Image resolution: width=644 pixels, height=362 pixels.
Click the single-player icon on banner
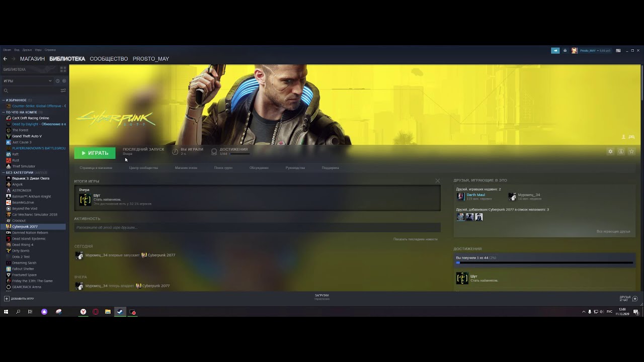pyautogui.click(x=624, y=137)
